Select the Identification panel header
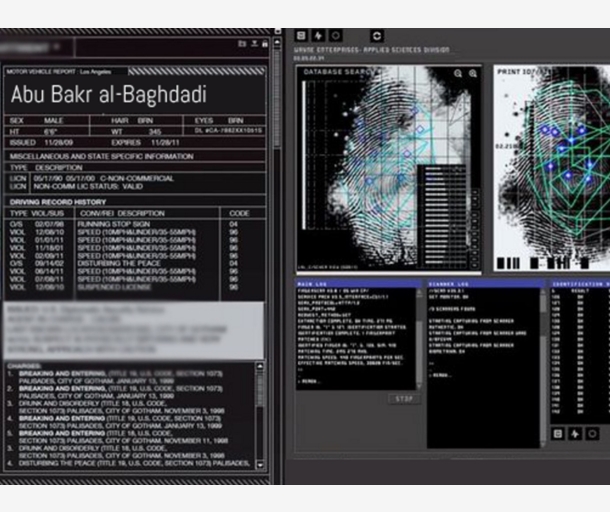The width and height of the screenshot is (610, 512). coord(580,284)
